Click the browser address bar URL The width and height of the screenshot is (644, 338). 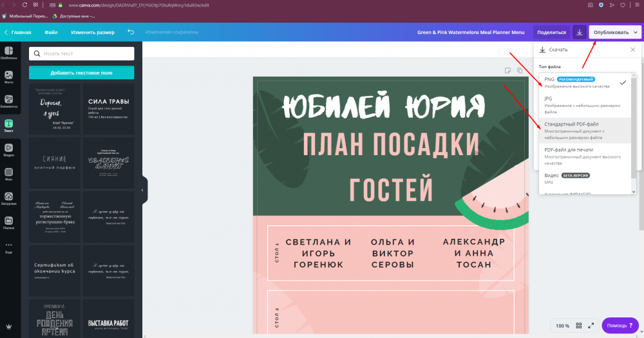(139, 5)
